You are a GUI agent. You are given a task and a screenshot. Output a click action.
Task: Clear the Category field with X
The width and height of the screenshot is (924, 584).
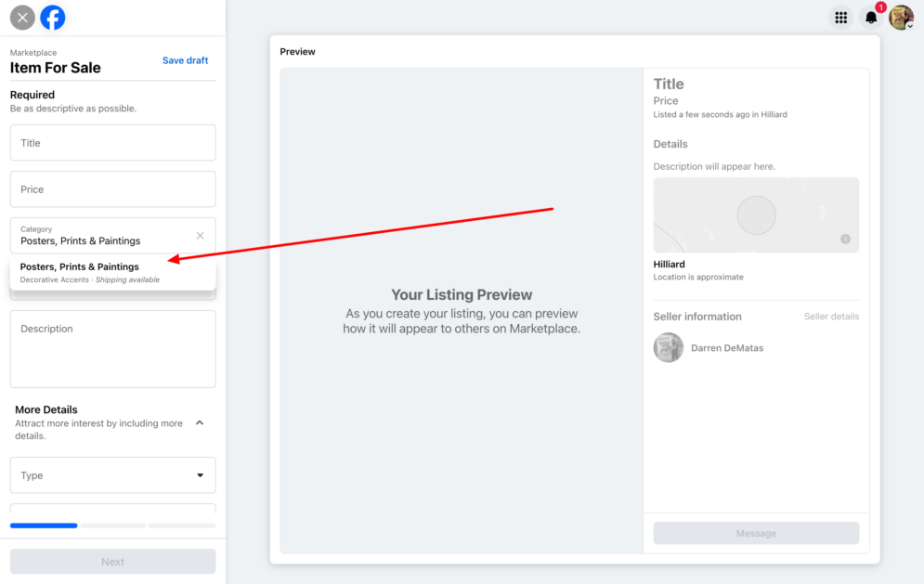pos(201,236)
